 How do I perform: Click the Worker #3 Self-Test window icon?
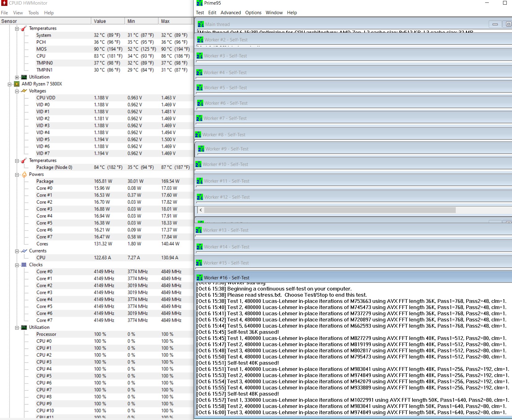click(x=200, y=56)
